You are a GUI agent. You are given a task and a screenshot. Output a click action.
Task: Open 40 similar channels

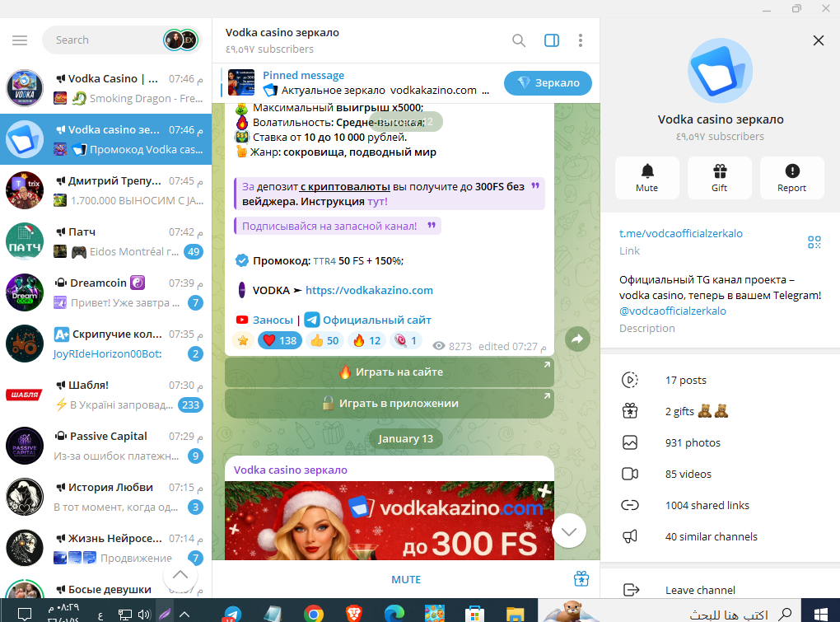(720, 537)
